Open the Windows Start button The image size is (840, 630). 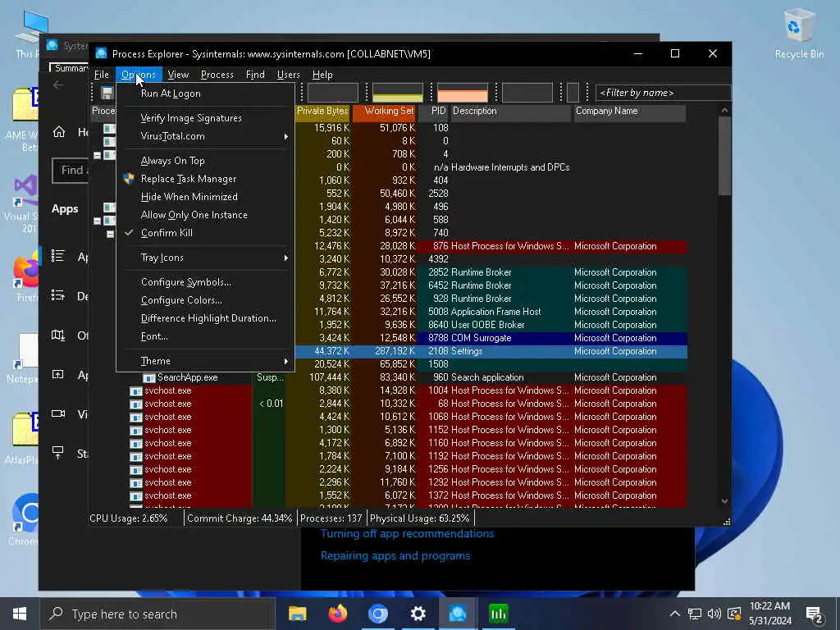20,614
